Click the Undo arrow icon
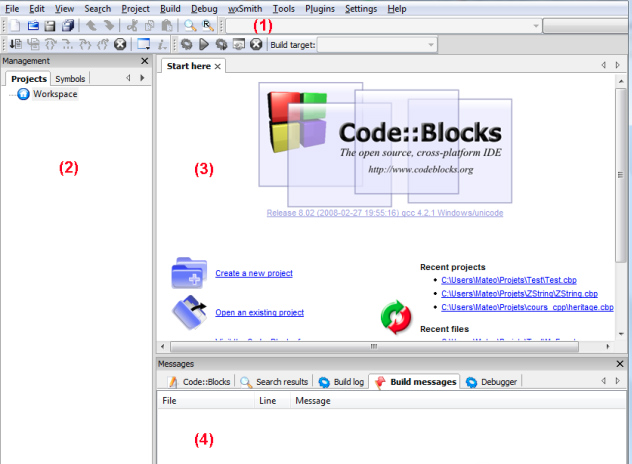632x464 pixels. pyautogui.click(x=91, y=26)
